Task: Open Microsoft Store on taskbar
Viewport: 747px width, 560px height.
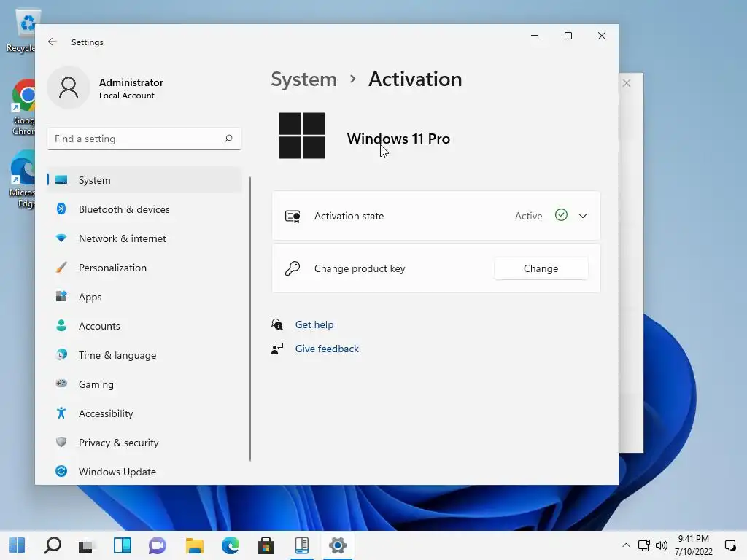Action: tap(266, 545)
